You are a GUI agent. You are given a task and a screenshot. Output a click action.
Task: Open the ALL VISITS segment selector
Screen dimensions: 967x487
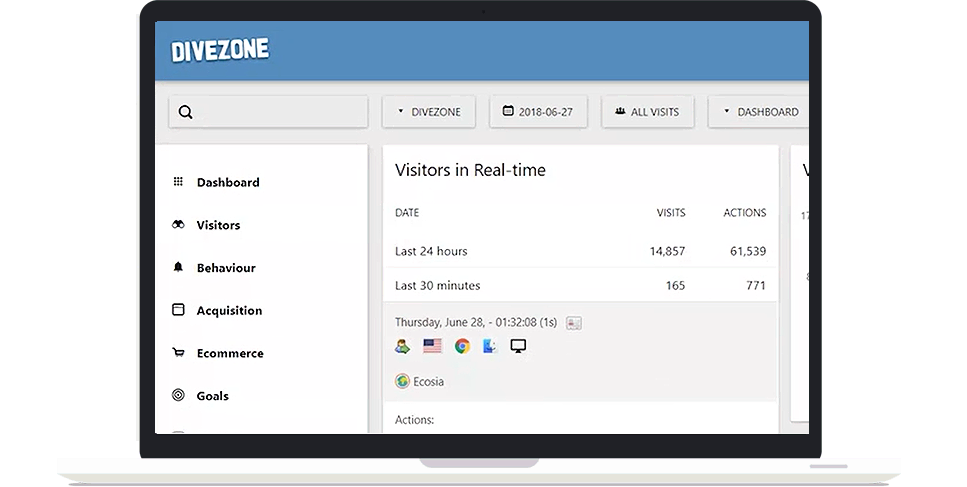[648, 112]
